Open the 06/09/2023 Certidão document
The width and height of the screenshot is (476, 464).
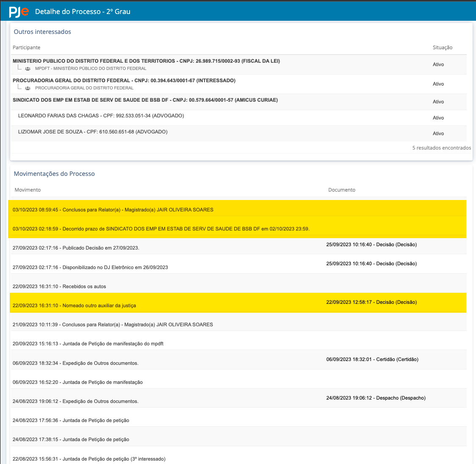click(x=372, y=359)
